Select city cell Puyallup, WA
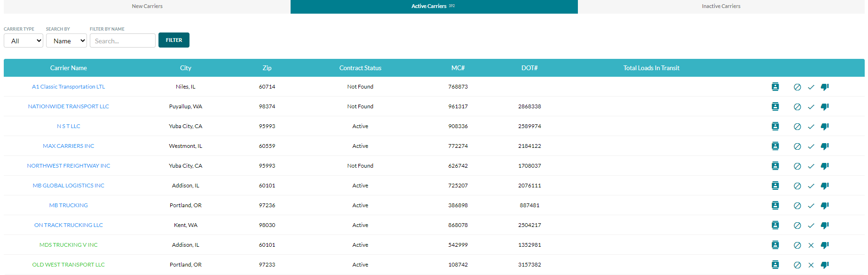 186,106
